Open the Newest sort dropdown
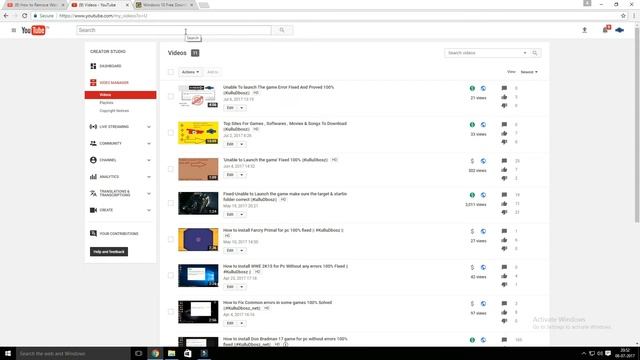Screen dimensions: 640x360 529,72
